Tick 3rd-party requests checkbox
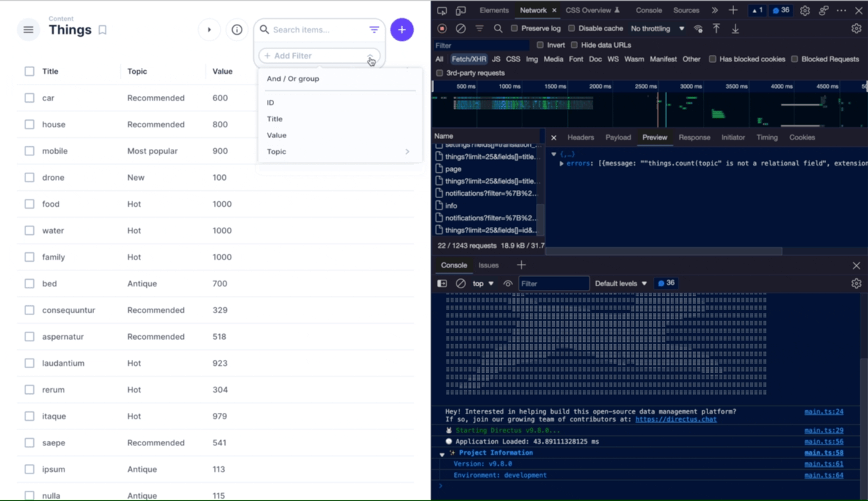868x501 pixels. [x=439, y=73]
